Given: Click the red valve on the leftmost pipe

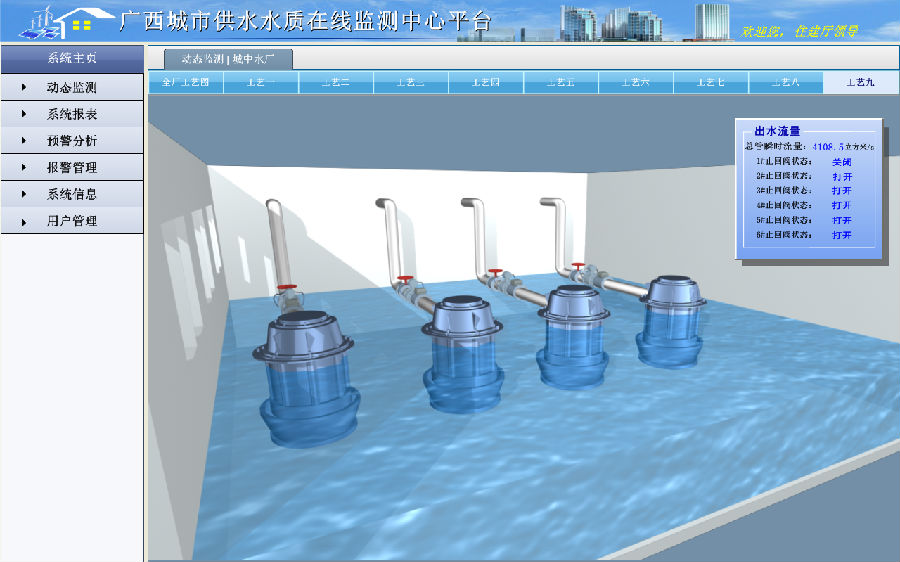Looking at the screenshot, I should pyautogui.click(x=288, y=289).
